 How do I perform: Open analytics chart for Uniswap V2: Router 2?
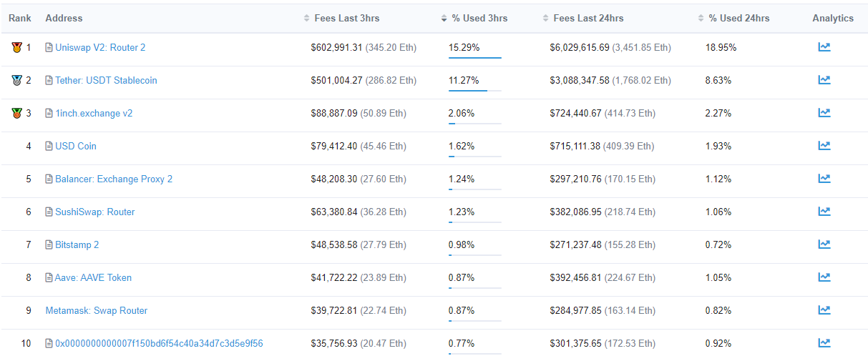824,47
